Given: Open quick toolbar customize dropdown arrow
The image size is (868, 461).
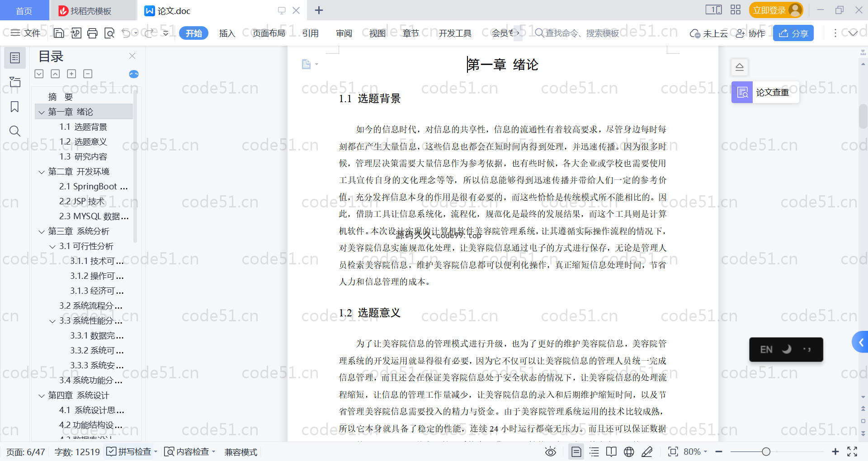Looking at the screenshot, I should coord(165,33).
